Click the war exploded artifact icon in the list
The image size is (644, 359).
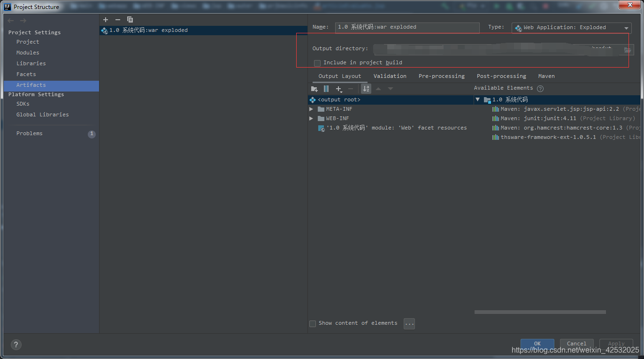pos(104,31)
